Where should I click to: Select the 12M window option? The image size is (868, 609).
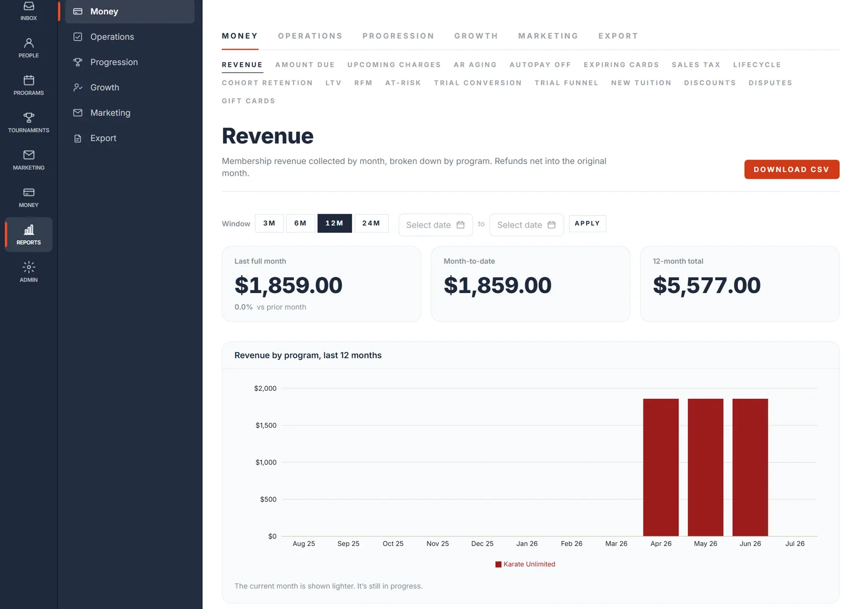coord(335,223)
